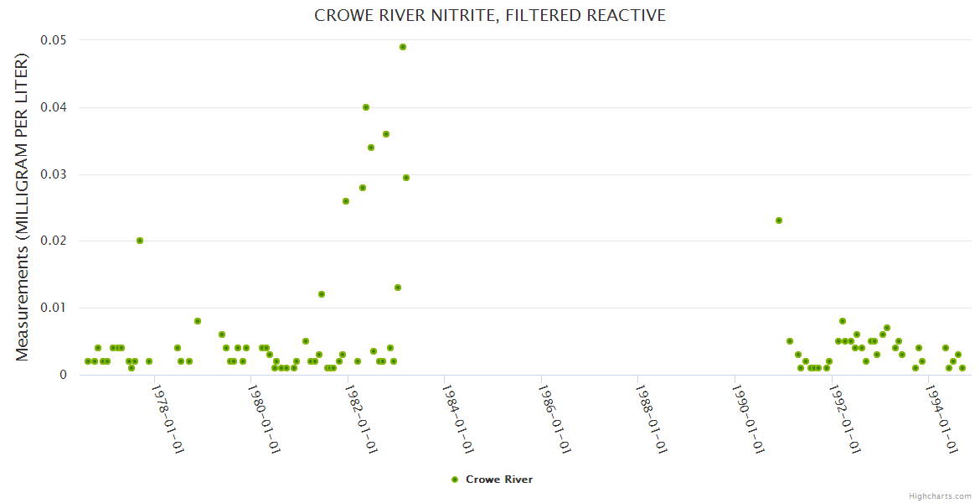Screen dimensions: 980x503
Task: Click the chart title Crowe River Nitrite
Action: click(x=490, y=15)
